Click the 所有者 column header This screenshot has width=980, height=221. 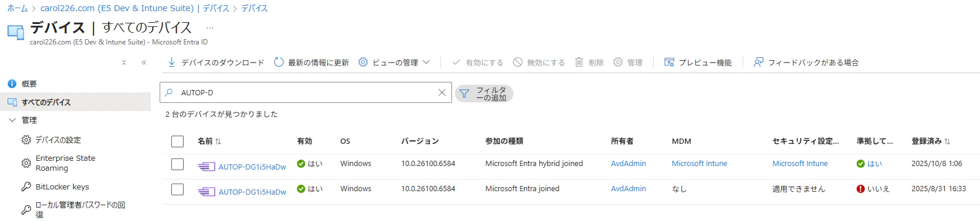622,141
